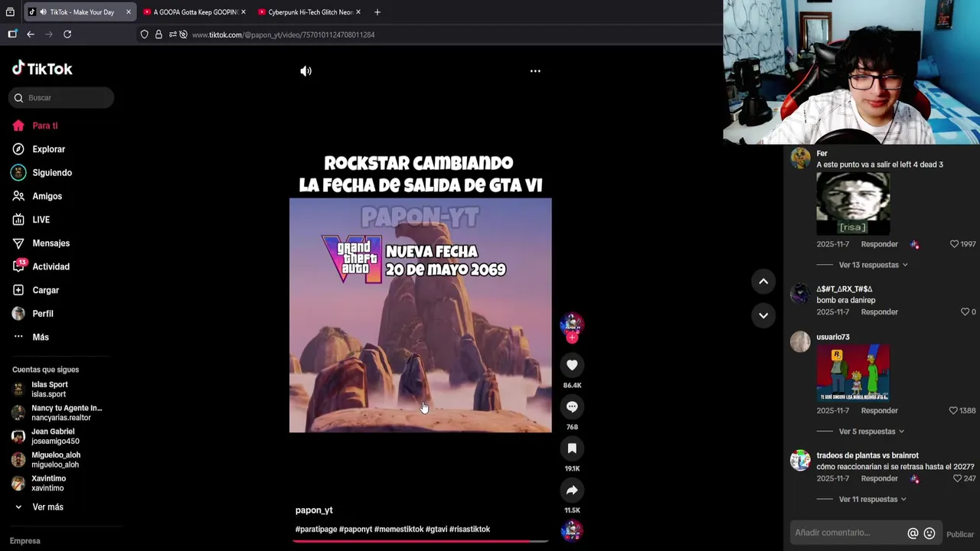Like the tradeos de plantas comment
This screenshot has width=980, height=551.
click(x=957, y=479)
